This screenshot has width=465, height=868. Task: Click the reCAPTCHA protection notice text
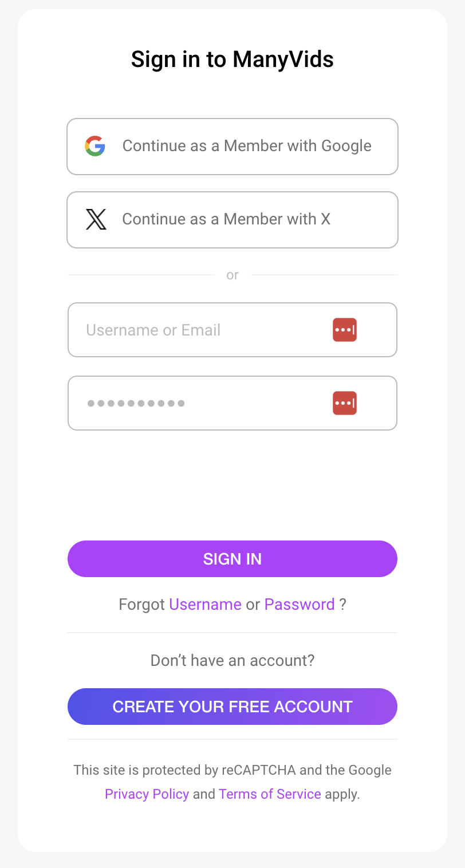232,770
